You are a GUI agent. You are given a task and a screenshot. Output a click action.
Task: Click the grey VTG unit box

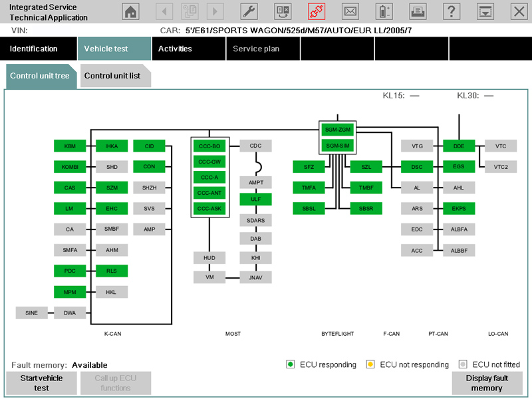[417, 146]
